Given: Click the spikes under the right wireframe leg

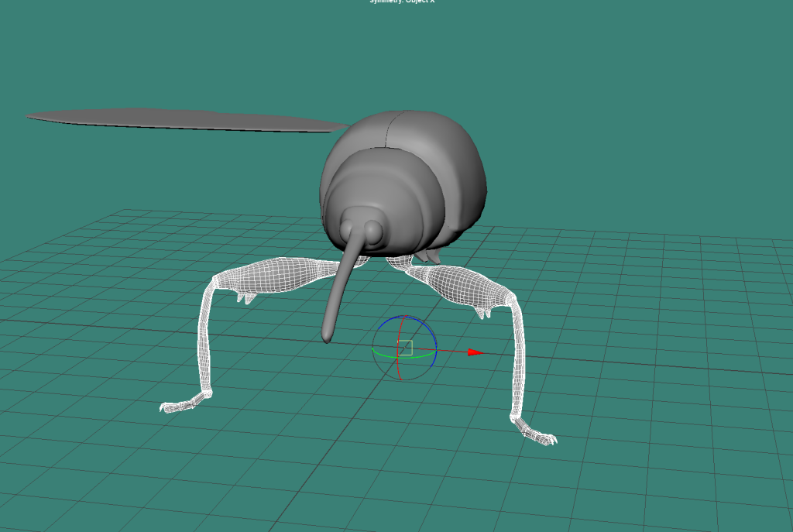Looking at the screenshot, I should pyautogui.click(x=484, y=312).
